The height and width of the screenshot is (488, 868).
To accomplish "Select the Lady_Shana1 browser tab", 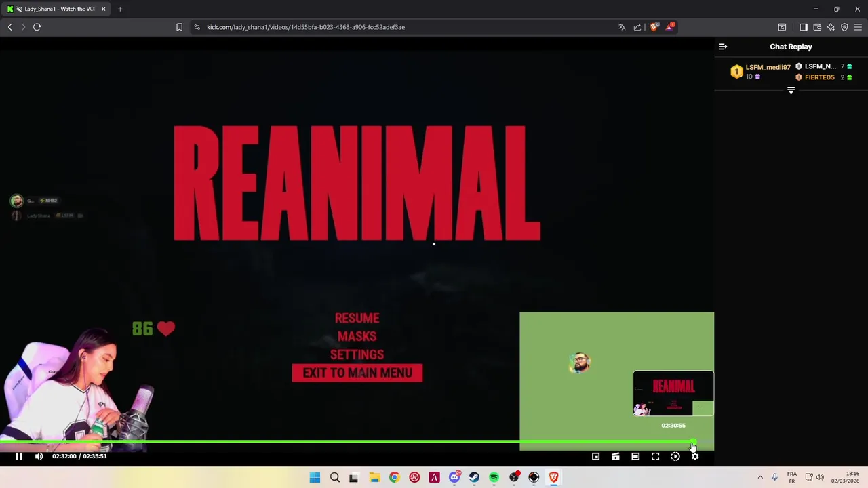I will point(56,9).
